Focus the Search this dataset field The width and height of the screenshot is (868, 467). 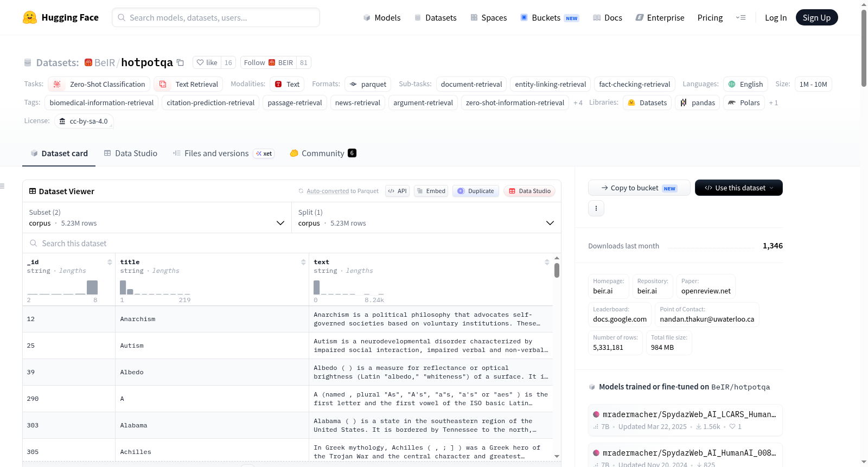[292, 243]
